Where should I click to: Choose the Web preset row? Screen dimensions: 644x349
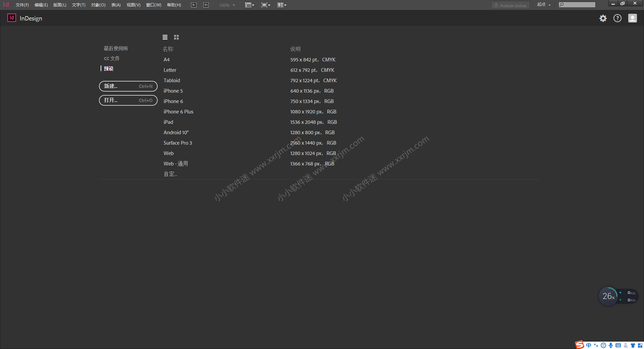[x=168, y=153]
